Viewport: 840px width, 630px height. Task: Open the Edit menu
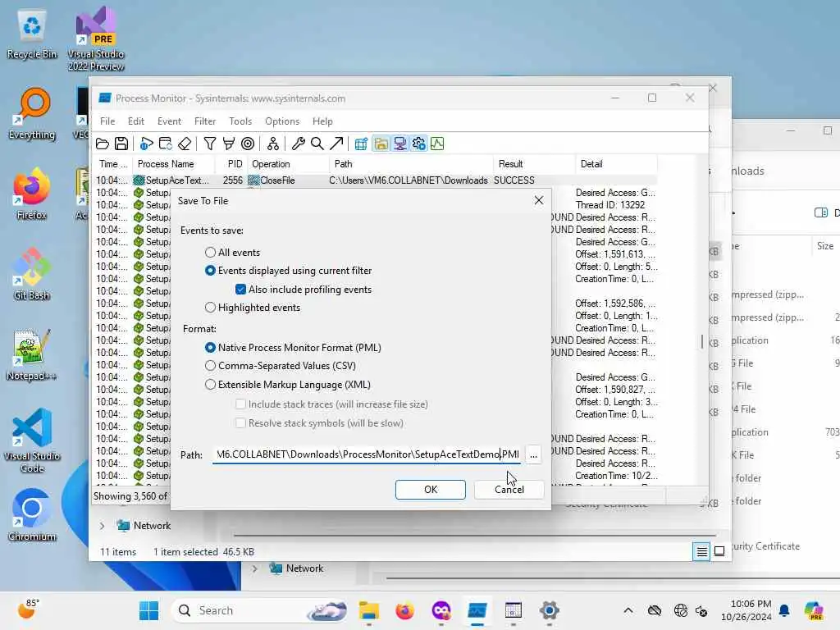(x=136, y=121)
